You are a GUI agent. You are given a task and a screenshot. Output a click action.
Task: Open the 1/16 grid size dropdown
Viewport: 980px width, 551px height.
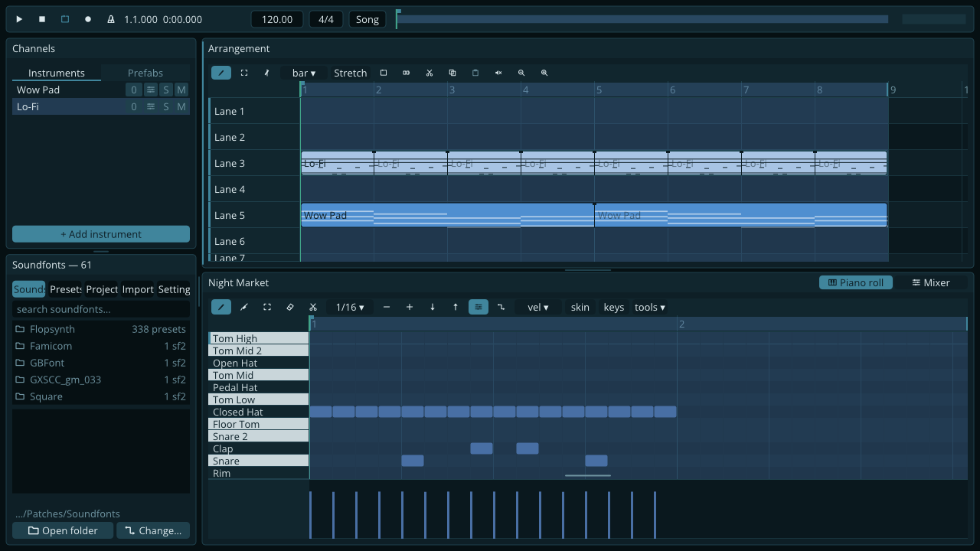351,307
